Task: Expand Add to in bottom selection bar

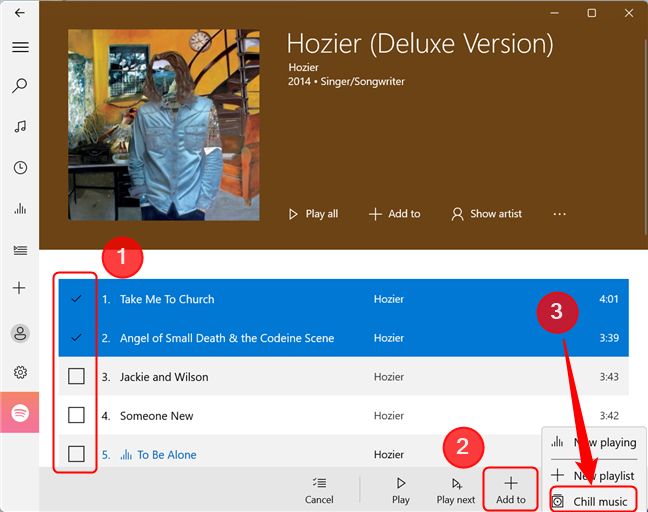Action: pyautogui.click(x=511, y=490)
